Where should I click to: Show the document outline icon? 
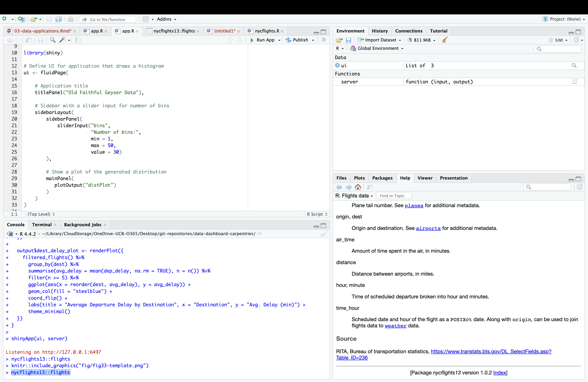coord(323,40)
